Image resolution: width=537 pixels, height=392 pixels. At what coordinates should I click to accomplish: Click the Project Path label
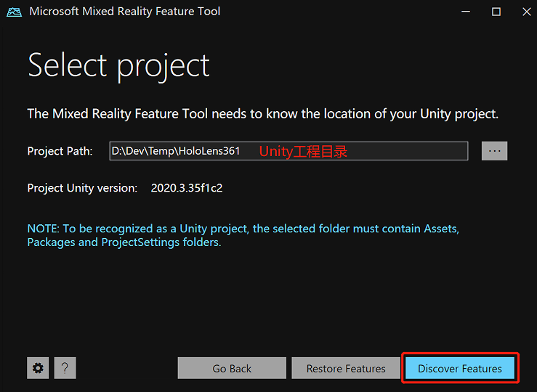[x=60, y=151]
